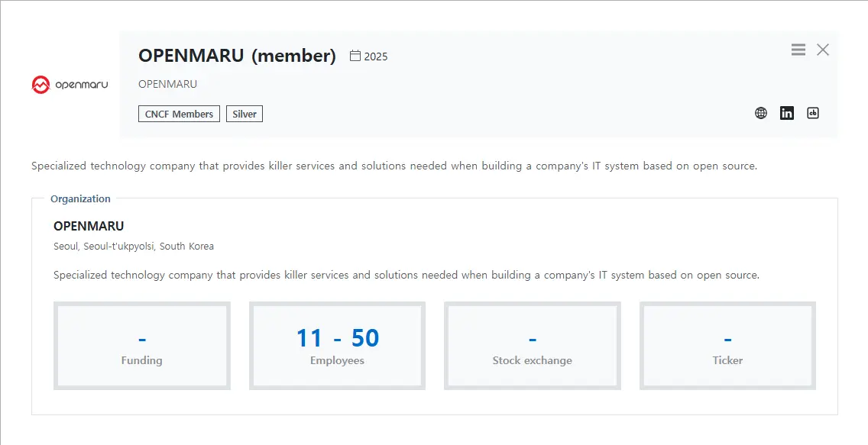Click the Stock exchange stat card

pos(532,346)
